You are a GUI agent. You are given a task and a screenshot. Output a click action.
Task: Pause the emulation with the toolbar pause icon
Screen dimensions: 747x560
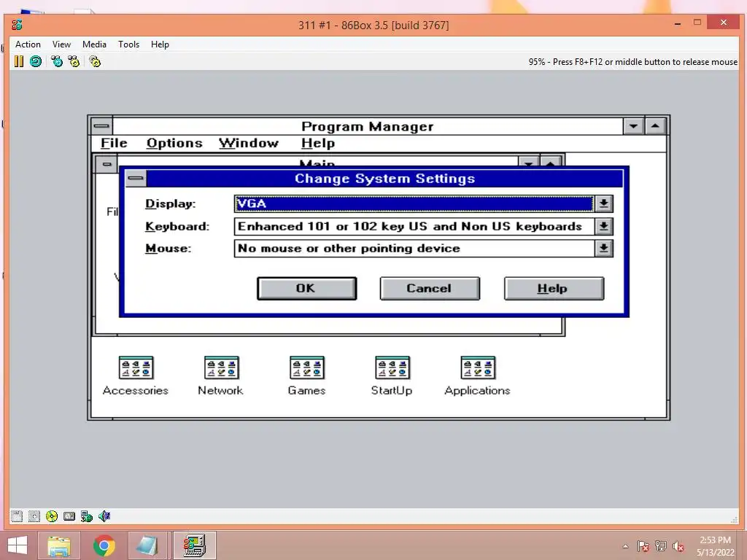pyautogui.click(x=18, y=61)
